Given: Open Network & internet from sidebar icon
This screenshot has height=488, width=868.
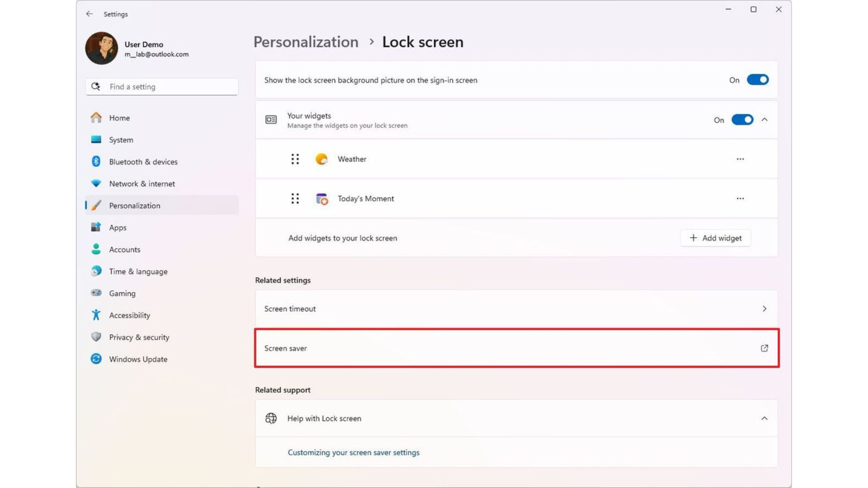Looking at the screenshot, I should (96, 183).
